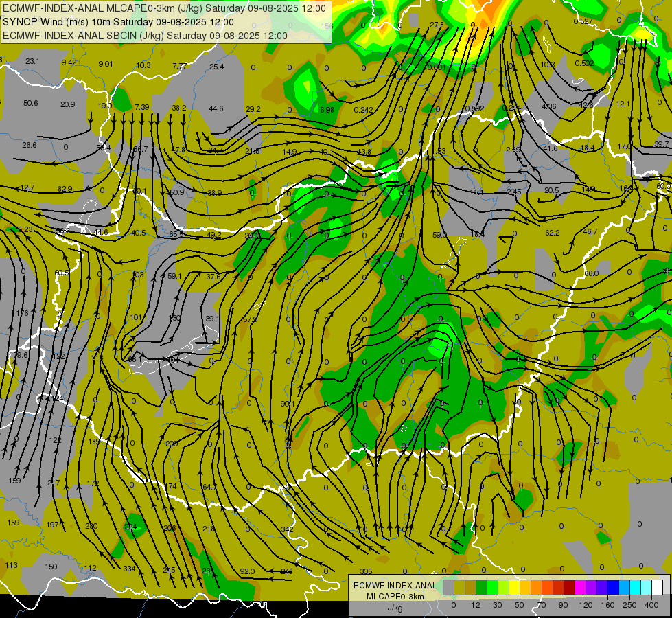Image resolution: width=672 pixels, height=618 pixels.
Task: Click the map value 174
Action: click(x=170, y=486)
